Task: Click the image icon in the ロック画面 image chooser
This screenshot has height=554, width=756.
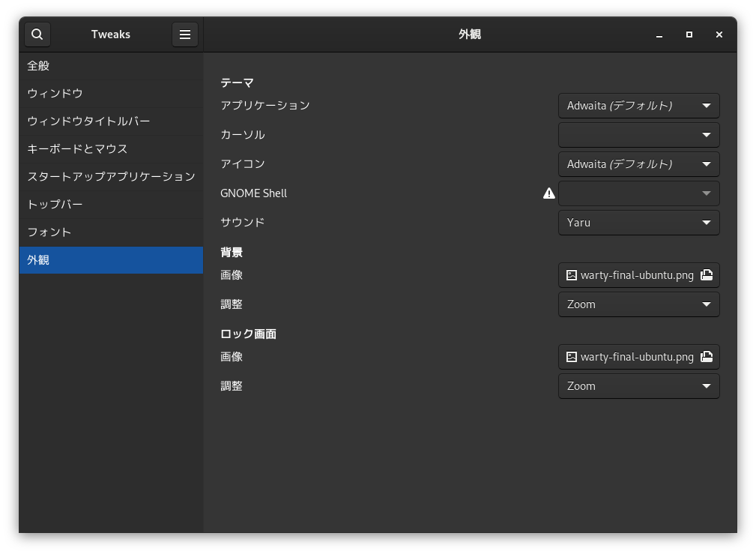Action: (572, 357)
